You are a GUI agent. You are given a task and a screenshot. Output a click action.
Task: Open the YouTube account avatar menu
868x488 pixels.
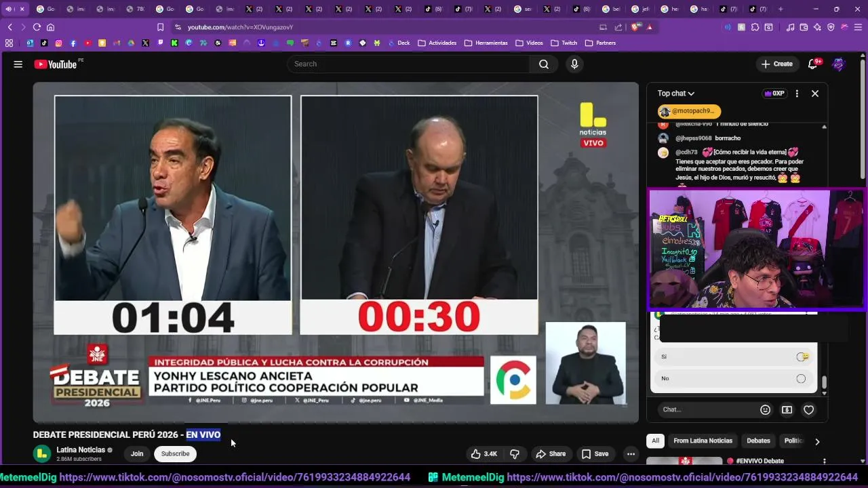(839, 64)
